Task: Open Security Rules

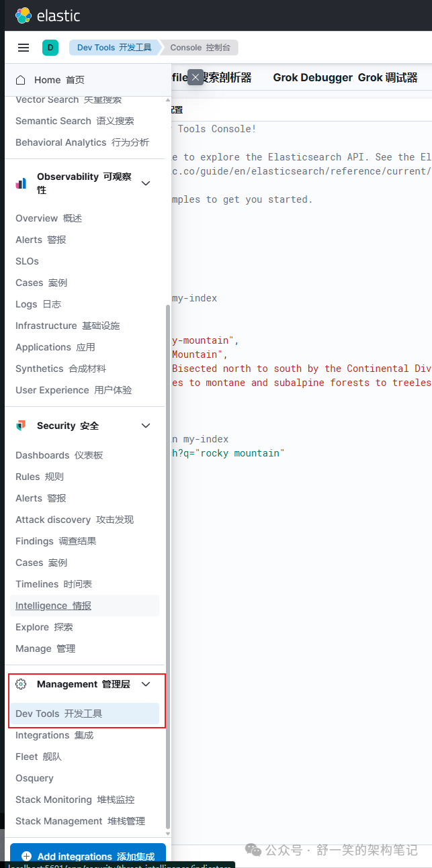Action: pos(40,477)
